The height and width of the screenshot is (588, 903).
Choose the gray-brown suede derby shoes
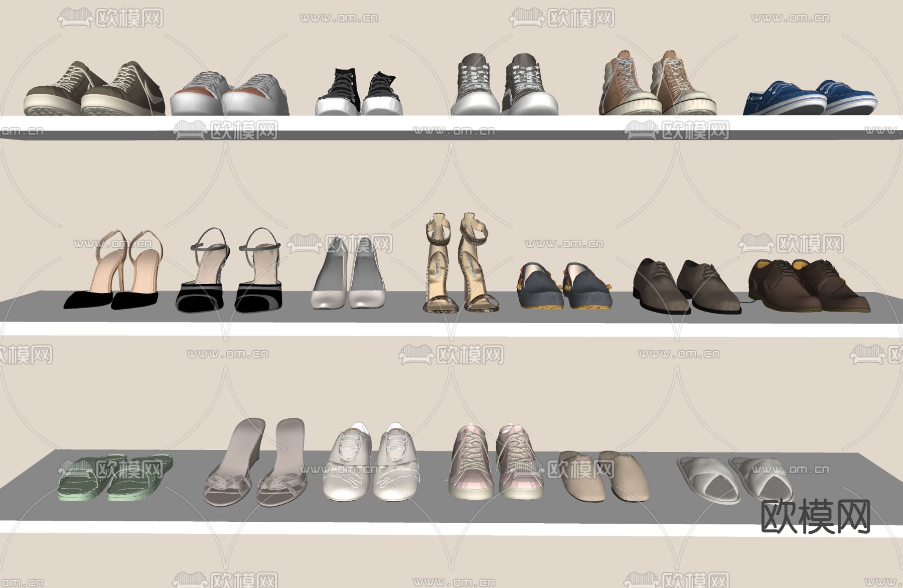click(x=687, y=286)
